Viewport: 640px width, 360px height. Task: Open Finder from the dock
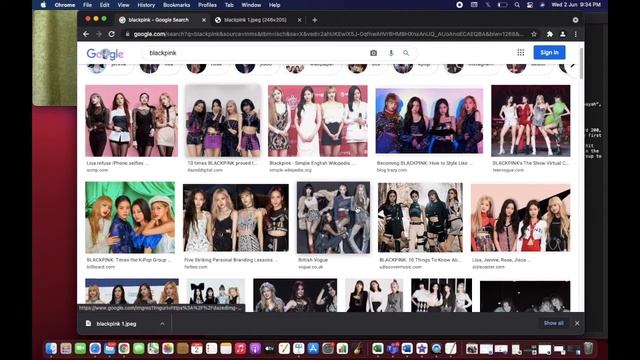51,348
